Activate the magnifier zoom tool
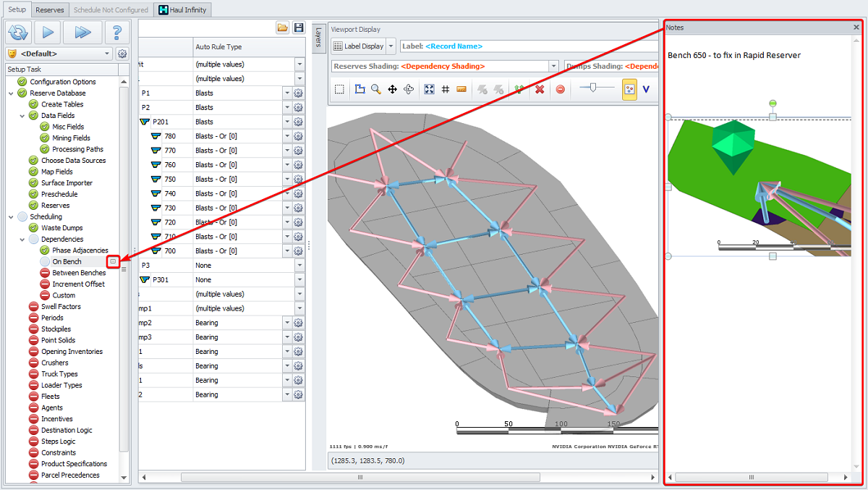 [x=376, y=89]
